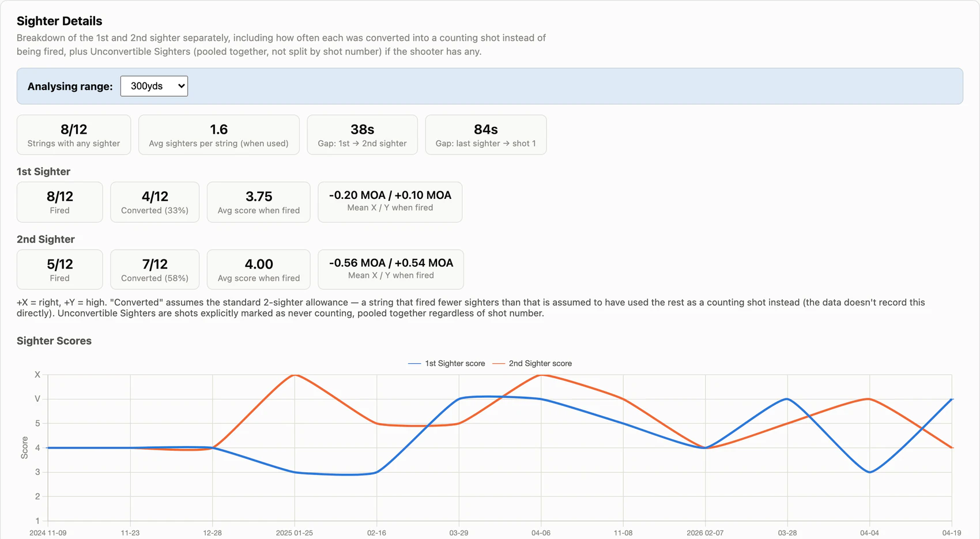Click the 2nd Sighter 5/12 Fired card
The width and height of the screenshot is (980, 539).
click(x=59, y=270)
